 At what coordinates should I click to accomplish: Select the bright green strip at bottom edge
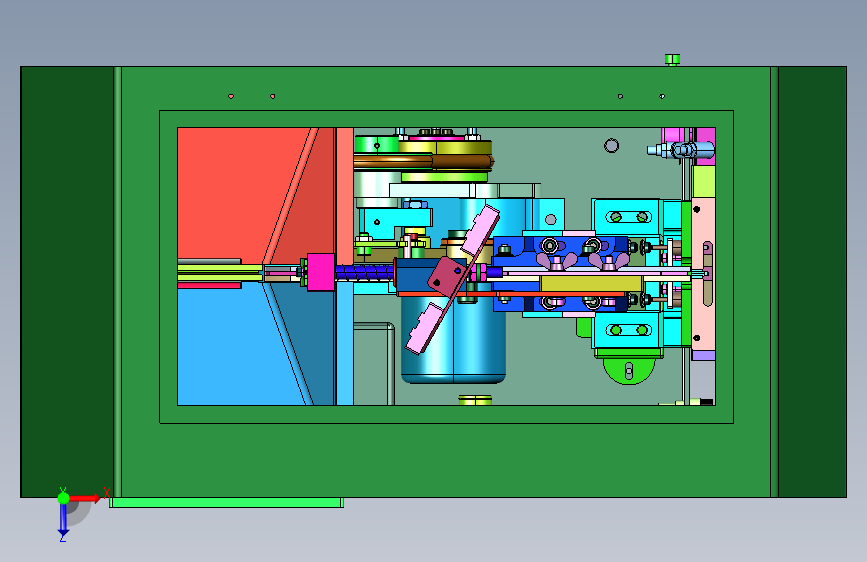tap(227, 502)
